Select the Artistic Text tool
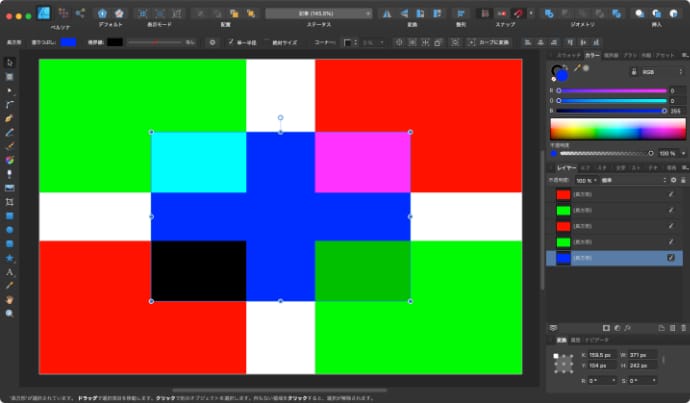 click(x=10, y=271)
